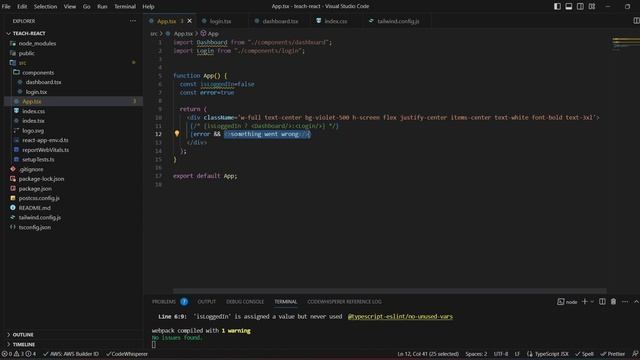The height and width of the screenshot is (360, 640).
Task: Open the Selection menu
Action: [x=45, y=7]
